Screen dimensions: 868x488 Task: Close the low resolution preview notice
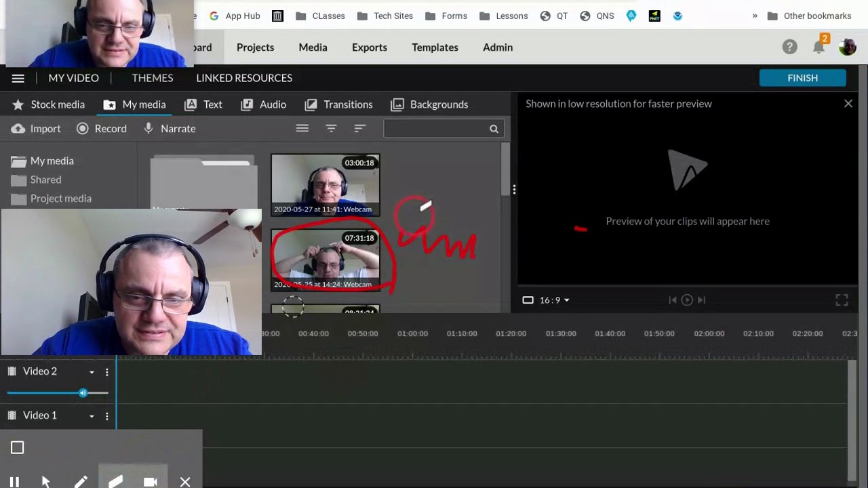click(848, 104)
